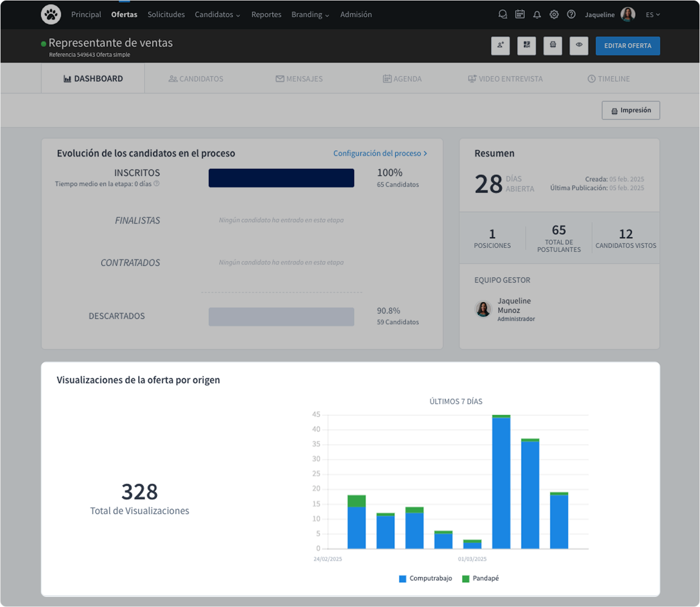The image size is (700, 607).
Task: Open the ES language selector
Action: click(652, 15)
